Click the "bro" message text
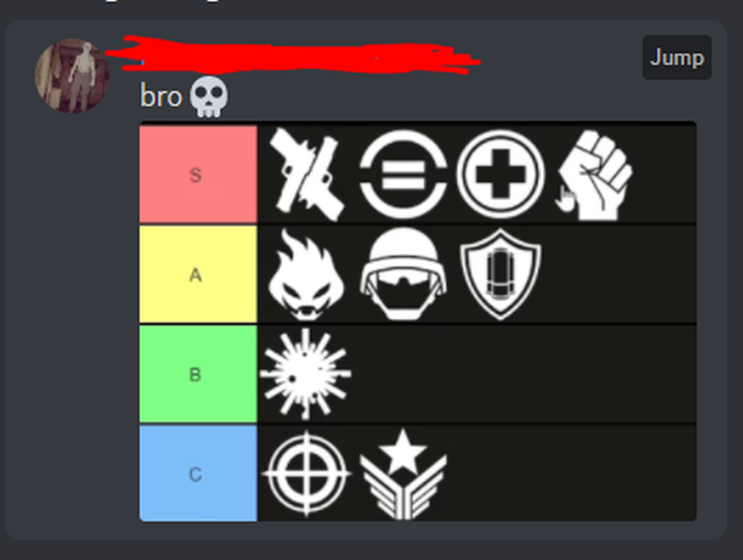Image resolution: width=743 pixels, height=560 pixels. coord(161,96)
